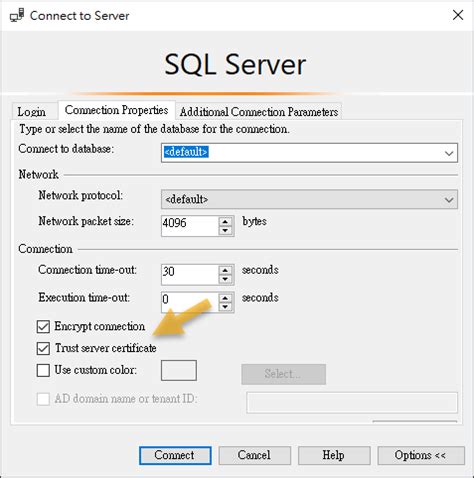Close the Connect to Server dialog
This screenshot has width=474, height=478.
click(x=458, y=15)
